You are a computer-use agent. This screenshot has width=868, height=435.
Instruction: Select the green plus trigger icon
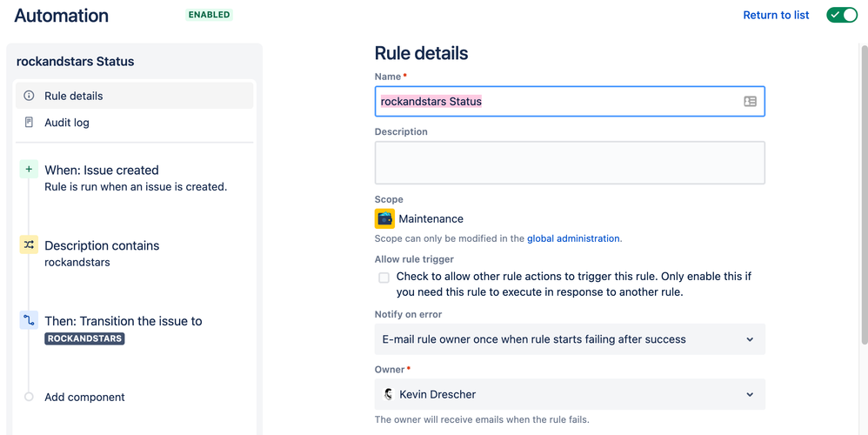click(29, 170)
